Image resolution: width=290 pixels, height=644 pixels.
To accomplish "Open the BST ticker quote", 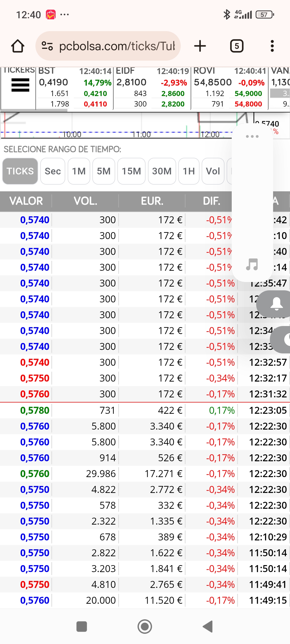I will 74,88.
